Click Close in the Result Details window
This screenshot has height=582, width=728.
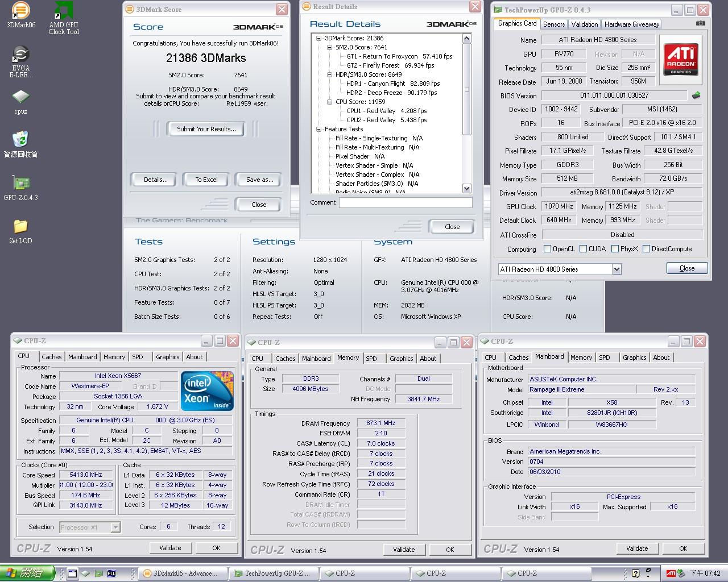coord(452,227)
